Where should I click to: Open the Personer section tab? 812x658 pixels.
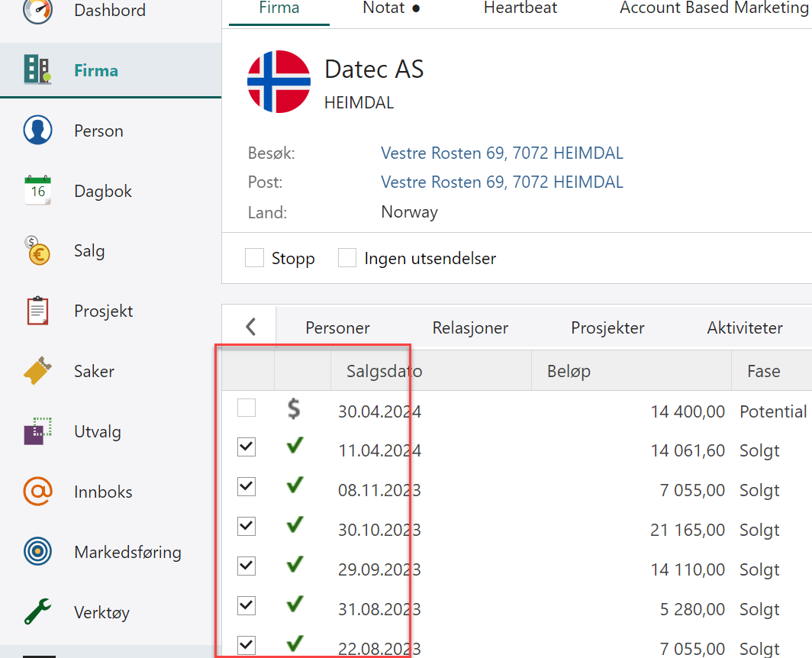337,328
